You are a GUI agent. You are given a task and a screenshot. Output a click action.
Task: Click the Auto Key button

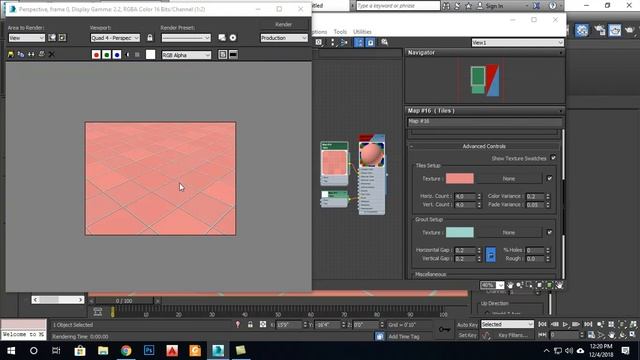click(x=467, y=325)
